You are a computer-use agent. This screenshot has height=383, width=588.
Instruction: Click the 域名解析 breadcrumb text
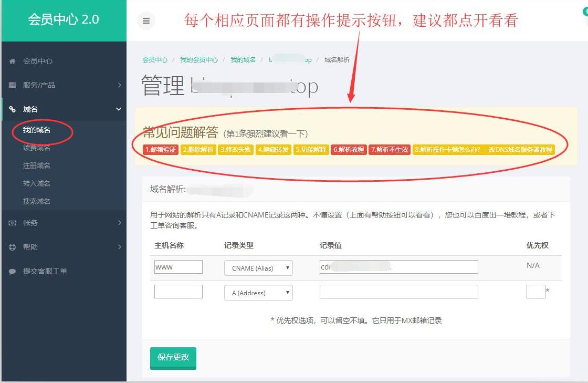[337, 60]
